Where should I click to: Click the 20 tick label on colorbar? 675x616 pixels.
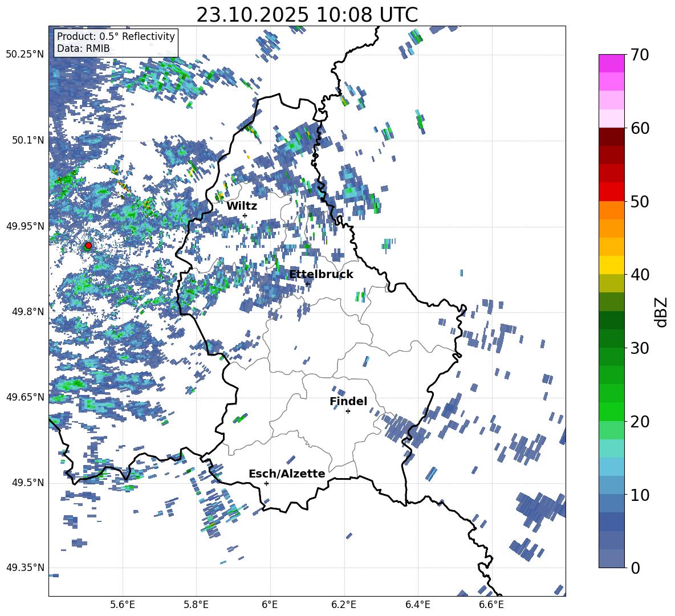(639, 422)
